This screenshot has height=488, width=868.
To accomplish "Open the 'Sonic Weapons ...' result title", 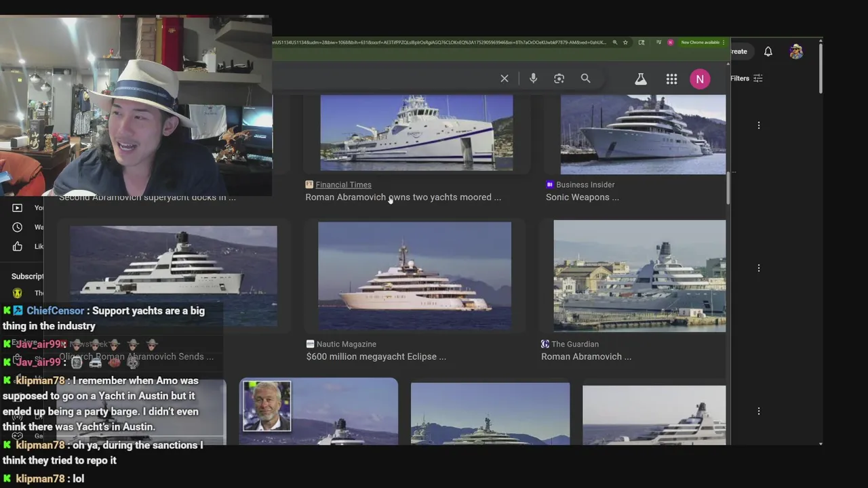I will click(x=583, y=197).
